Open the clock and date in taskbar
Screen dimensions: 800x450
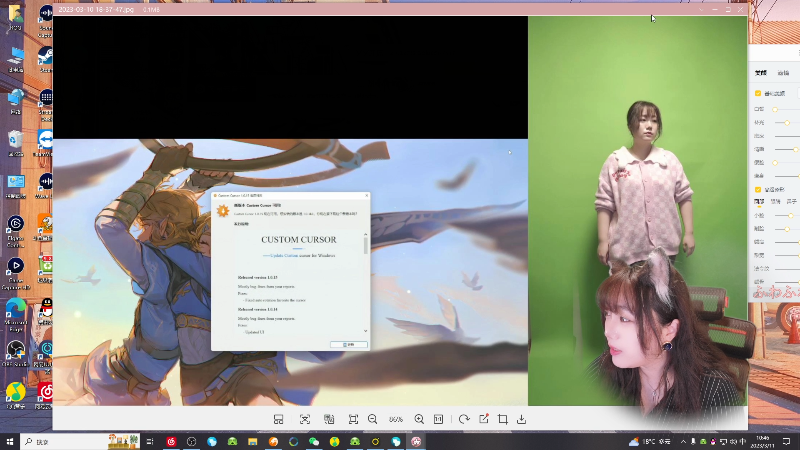(x=763, y=441)
